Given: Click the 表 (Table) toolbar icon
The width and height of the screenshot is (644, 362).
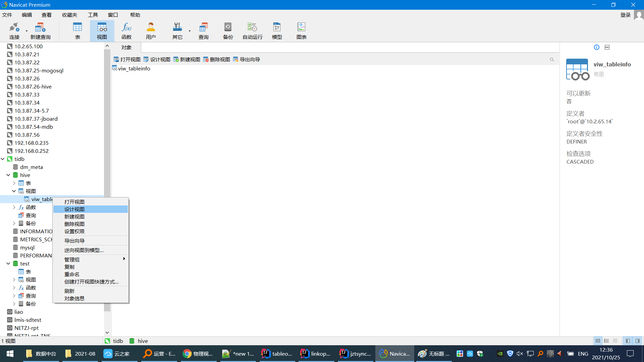Looking at the screenshot, I should pyautogui.click(x=77, y=31).
